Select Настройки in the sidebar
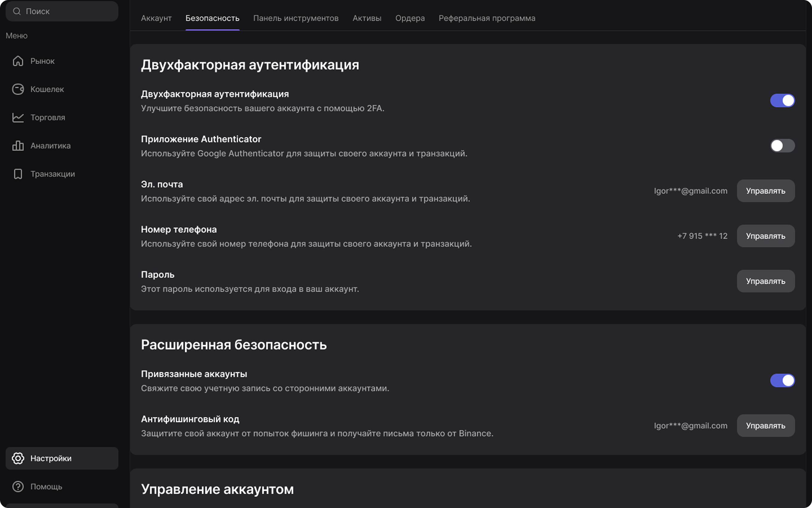The height and width of the screenshot is (508, 812). coord(62,458)
